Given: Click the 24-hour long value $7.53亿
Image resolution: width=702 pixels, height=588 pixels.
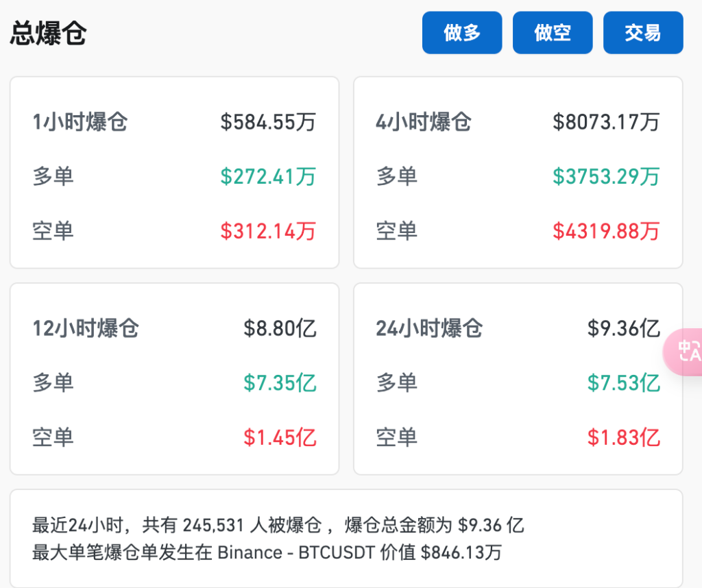Looking at the screenshot, I should point(624,383).
